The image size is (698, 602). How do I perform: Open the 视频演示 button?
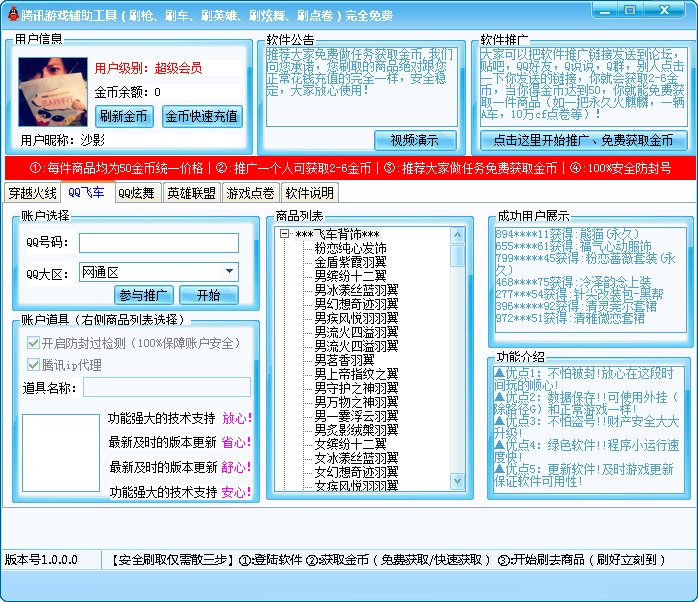(415, 141)
